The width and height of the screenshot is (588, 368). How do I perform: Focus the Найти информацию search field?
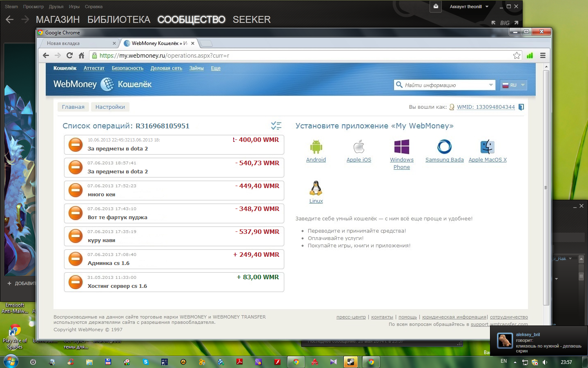445,85
